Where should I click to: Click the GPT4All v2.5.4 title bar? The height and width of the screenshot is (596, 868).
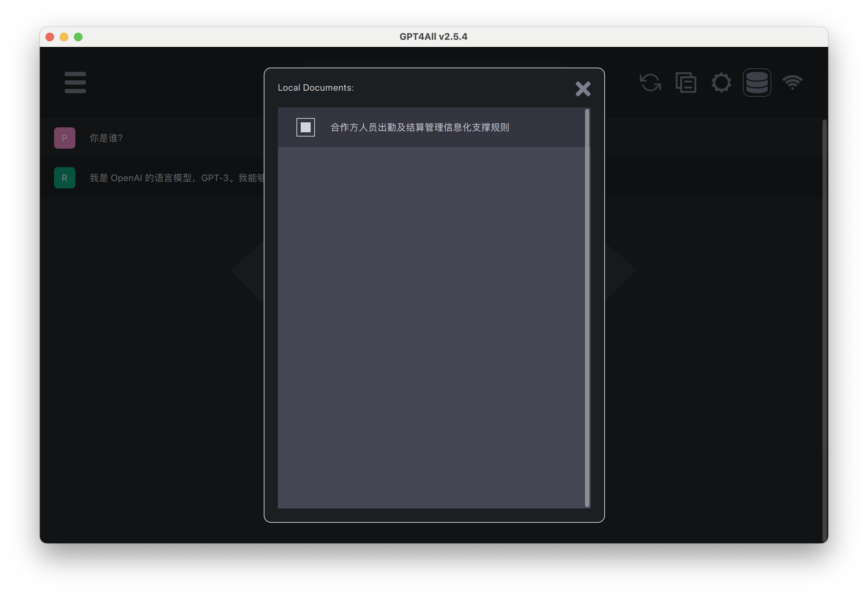pos(433,37)
